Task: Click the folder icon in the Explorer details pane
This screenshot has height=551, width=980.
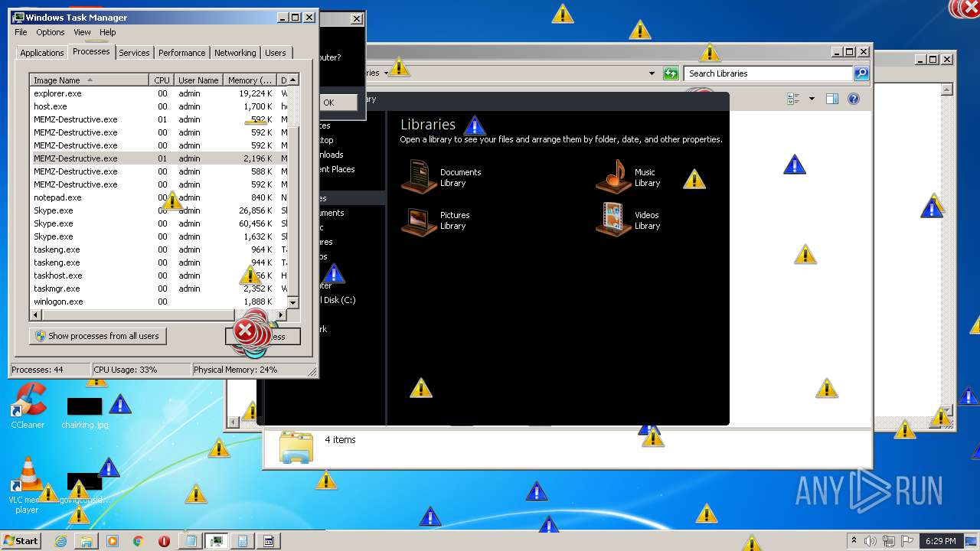Action: click(296, 447)
